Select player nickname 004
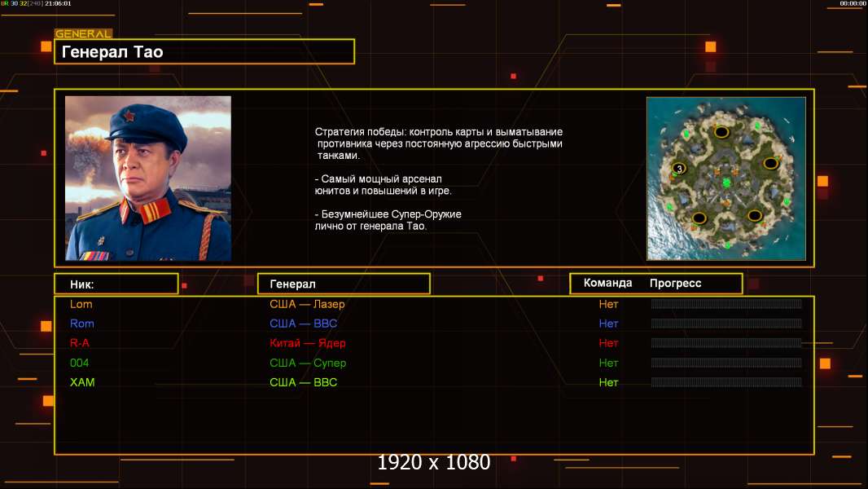This screenshot has height=489, width=868. [79, 363]
